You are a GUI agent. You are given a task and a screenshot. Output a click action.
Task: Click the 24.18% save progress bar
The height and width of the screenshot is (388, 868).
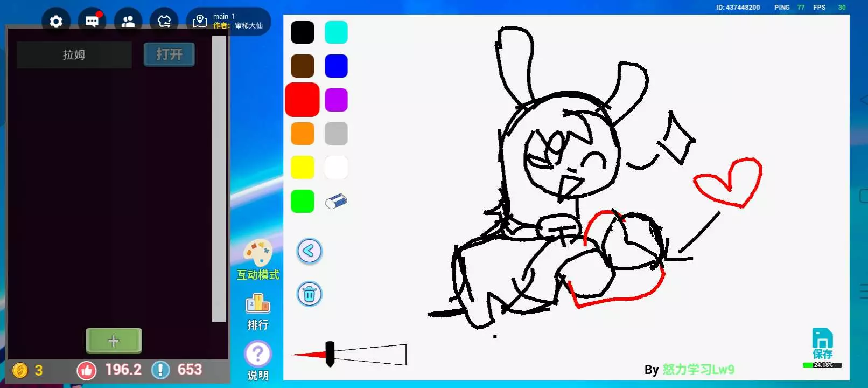[x=822, y=365]
